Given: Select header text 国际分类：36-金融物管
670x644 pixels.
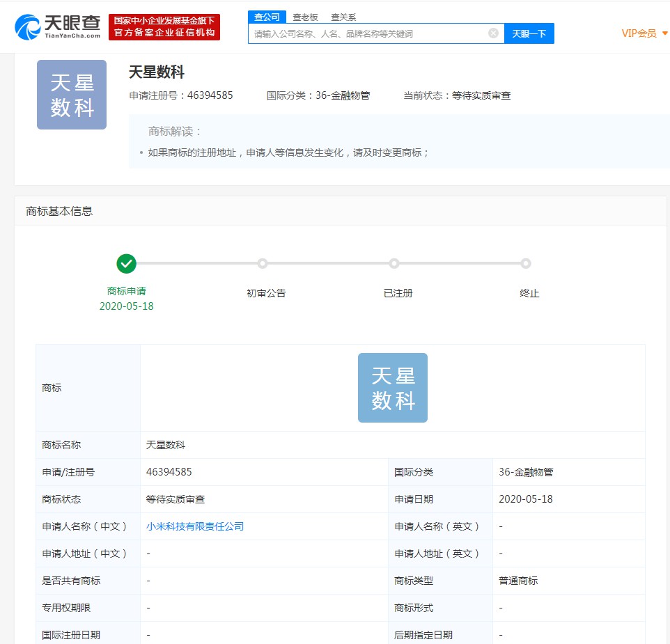Looking at the screenshot, I should point(318,95).
